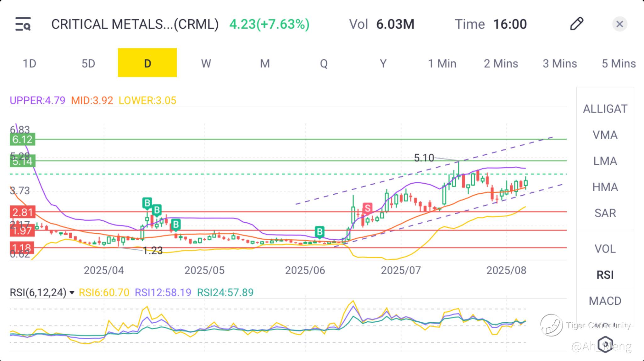Click the green 6.12 price level label
Viewport: 644px width, 361px height.
coord(22,139)
